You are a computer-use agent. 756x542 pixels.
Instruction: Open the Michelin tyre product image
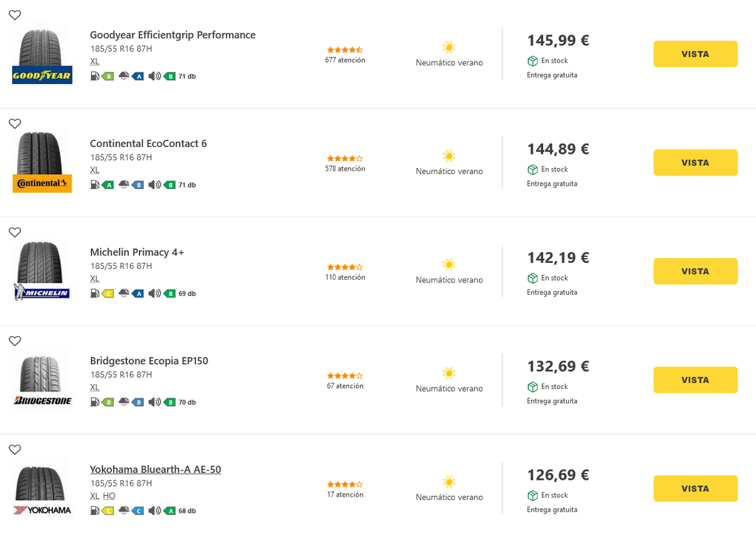coord(42,271)
